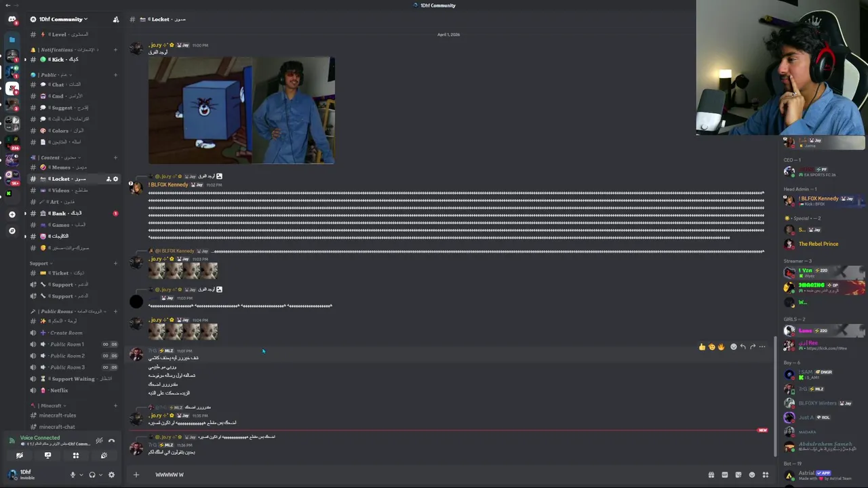
Task: Open the server icon with 236 badge
Action: (x=12, y=142)
